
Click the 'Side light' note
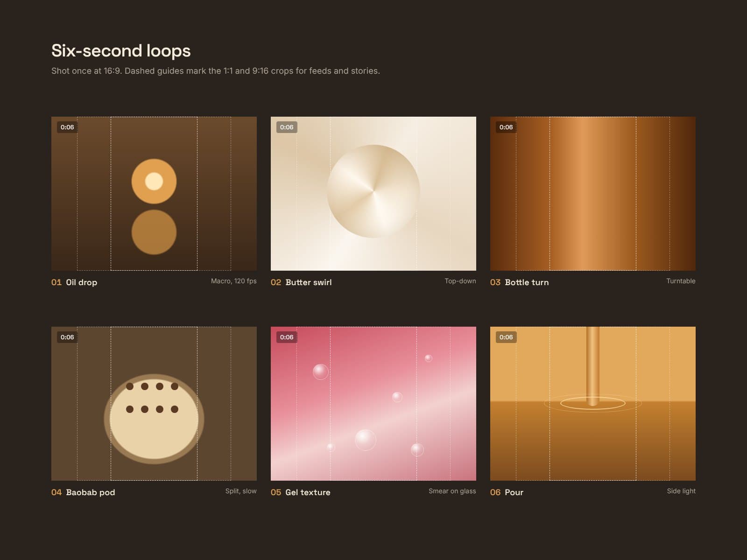tap(681, 491)
